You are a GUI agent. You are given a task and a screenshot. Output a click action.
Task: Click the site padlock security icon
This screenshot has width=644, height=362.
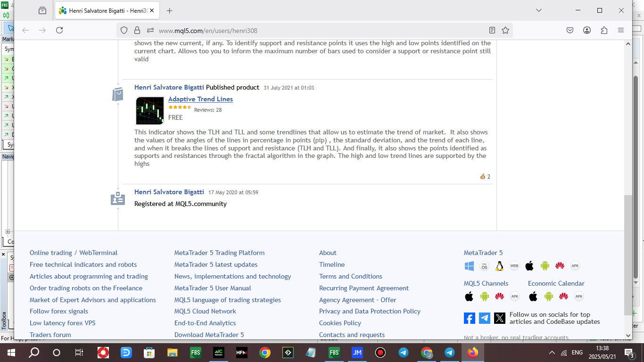pyautogui.click(x=137, y=30)
